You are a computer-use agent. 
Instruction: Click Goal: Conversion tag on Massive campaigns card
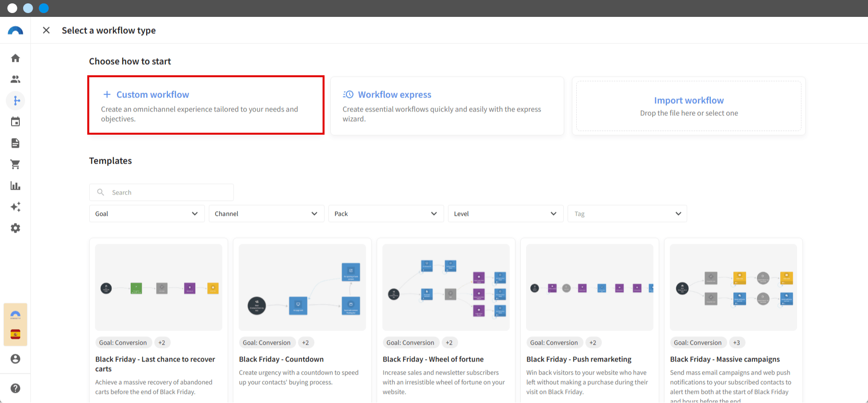pos(698,343)
